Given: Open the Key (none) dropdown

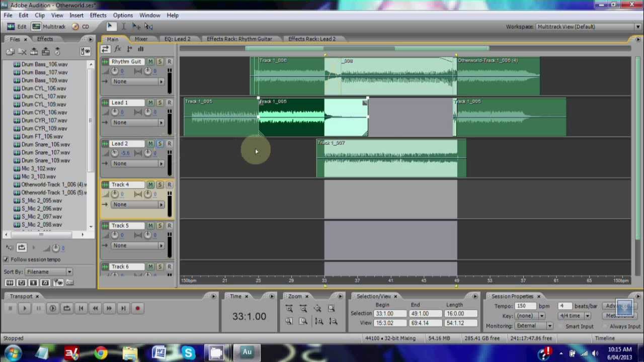Looking at the screenshot, I should click(x=530, y=316).
